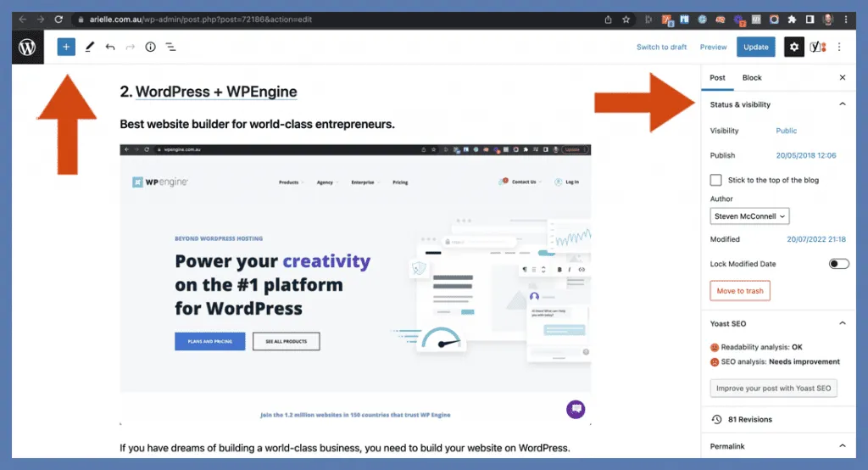Click Move to trash button

[740, 291]
